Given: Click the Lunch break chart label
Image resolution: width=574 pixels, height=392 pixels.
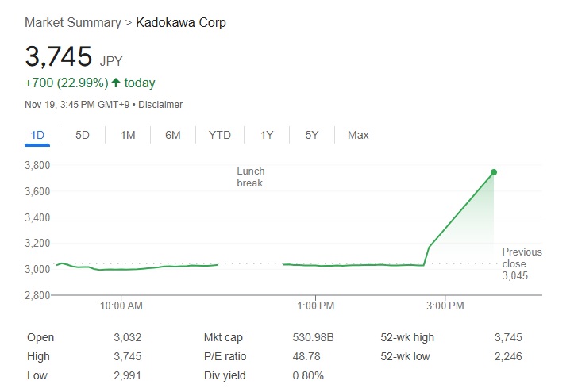Looking at the screenshot, I should click(x=250, y=177).
